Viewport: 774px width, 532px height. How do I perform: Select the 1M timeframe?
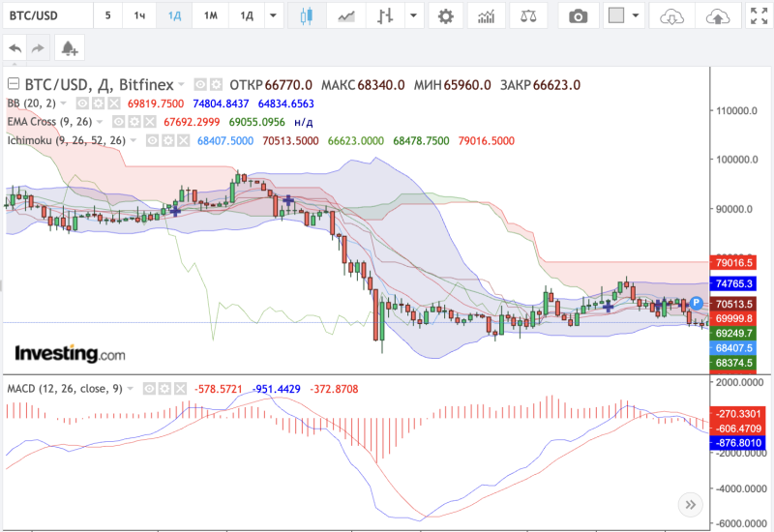(x=210, y=16)
